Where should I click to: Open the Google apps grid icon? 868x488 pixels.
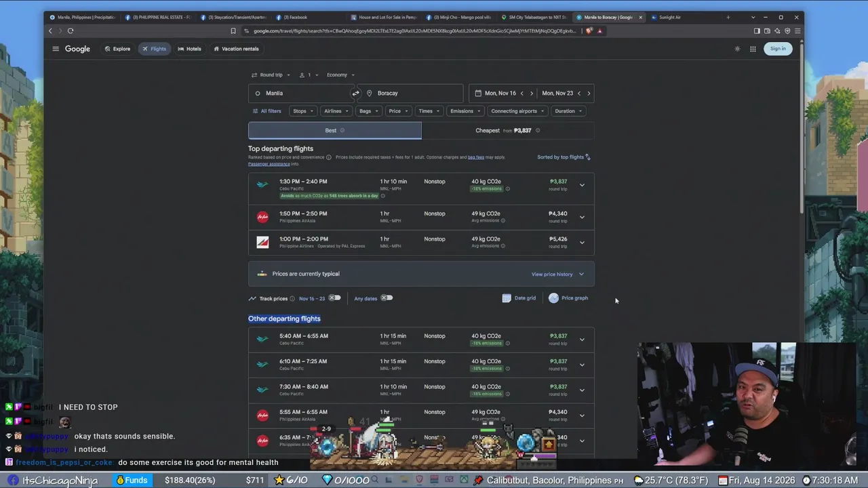pyautogui.click(x=753, y=49)
